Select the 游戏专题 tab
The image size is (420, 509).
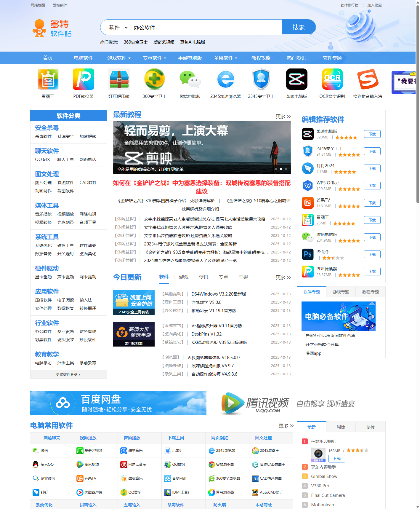point(341,292)
